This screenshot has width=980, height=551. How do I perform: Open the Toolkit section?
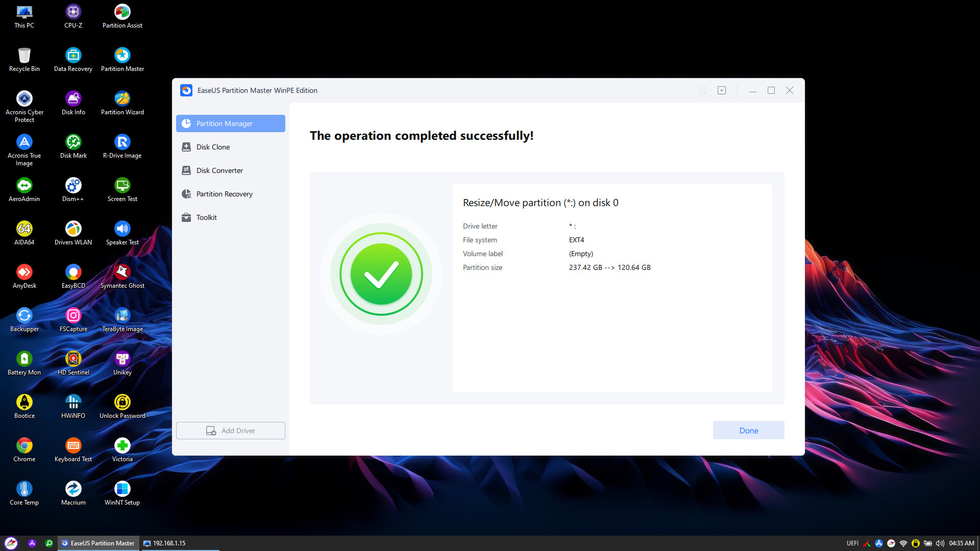(206, 217)
